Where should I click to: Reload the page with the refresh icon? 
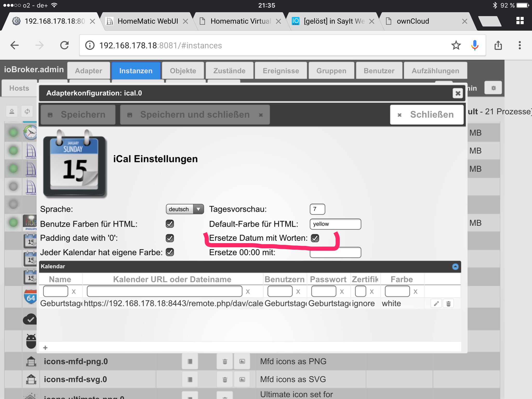pos(64,45)
